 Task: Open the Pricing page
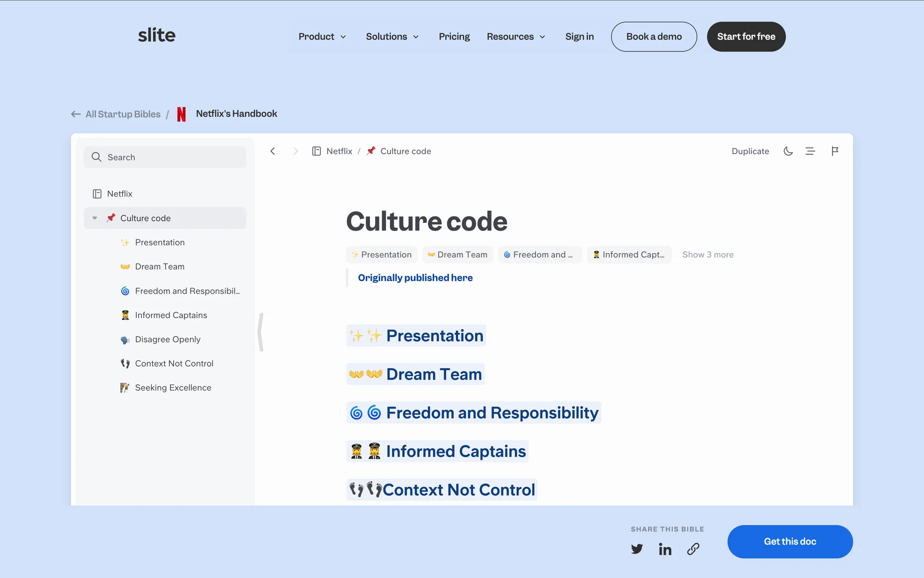454,37
